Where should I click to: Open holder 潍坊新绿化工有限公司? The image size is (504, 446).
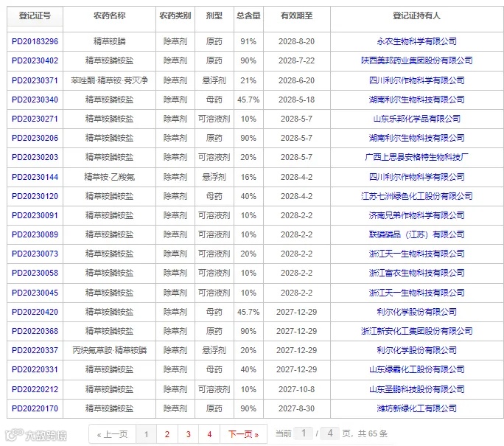coord(417,408)
